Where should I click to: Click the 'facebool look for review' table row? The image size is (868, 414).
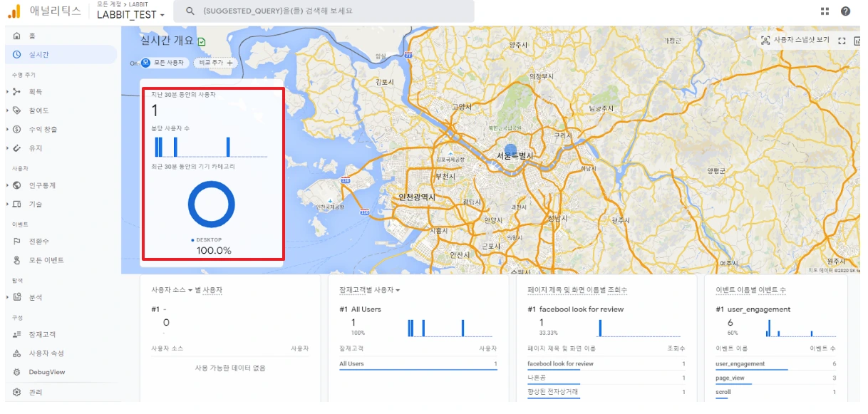606,364
